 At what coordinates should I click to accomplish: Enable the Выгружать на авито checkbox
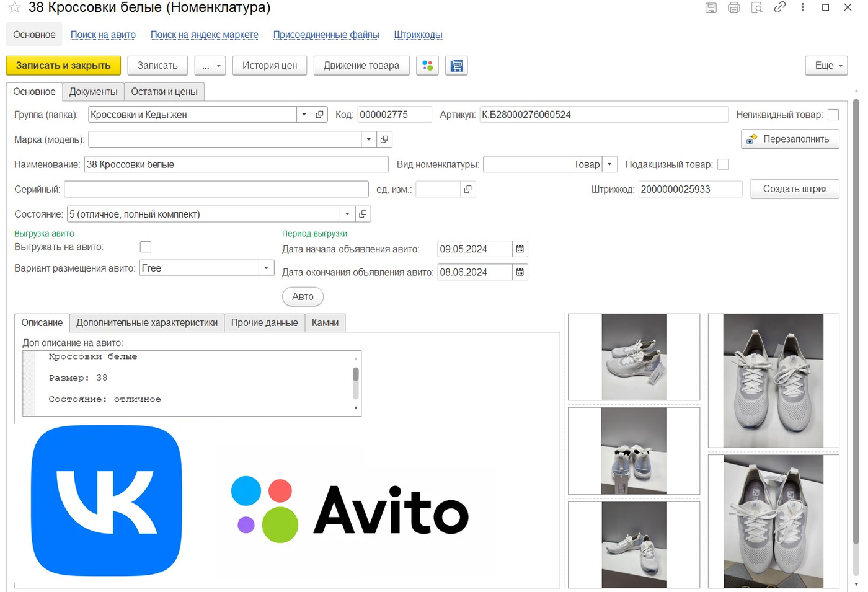(146, 247)
